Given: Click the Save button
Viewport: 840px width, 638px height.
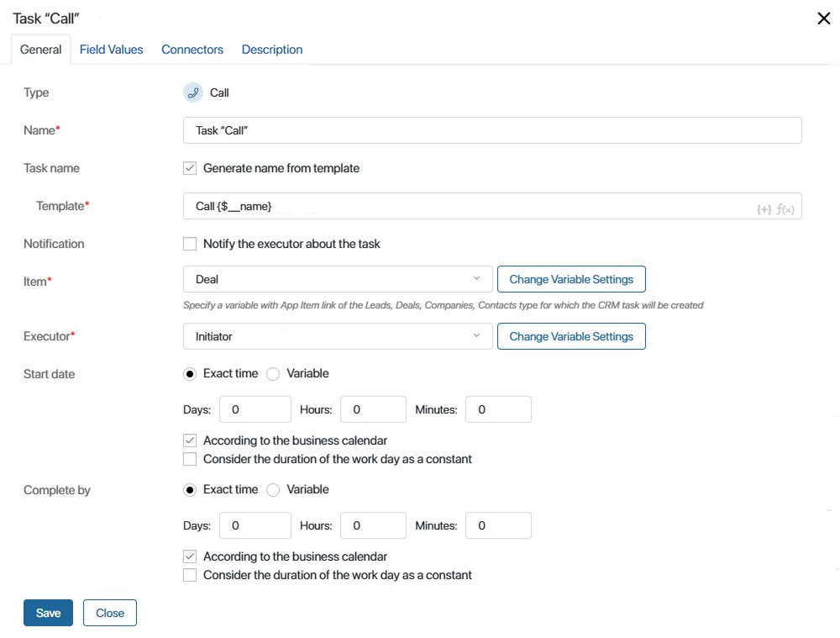Looking at the screenshot, I should [x=48, y=613].
